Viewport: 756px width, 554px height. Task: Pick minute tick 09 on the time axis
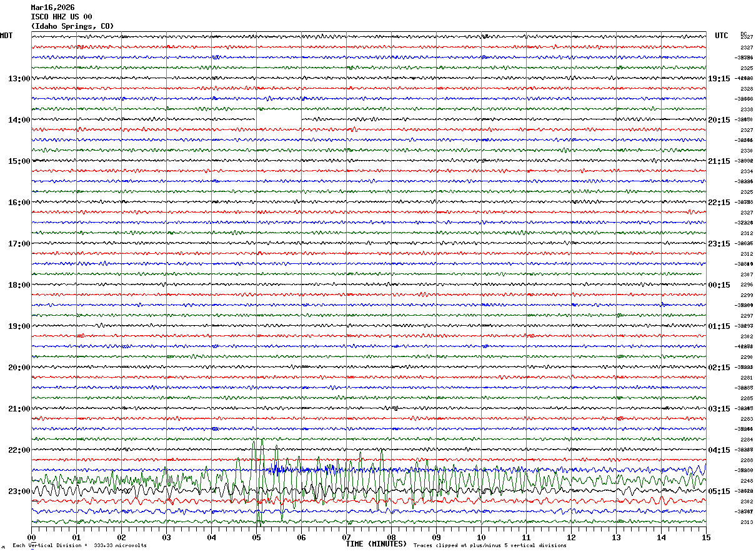point(437,537)
